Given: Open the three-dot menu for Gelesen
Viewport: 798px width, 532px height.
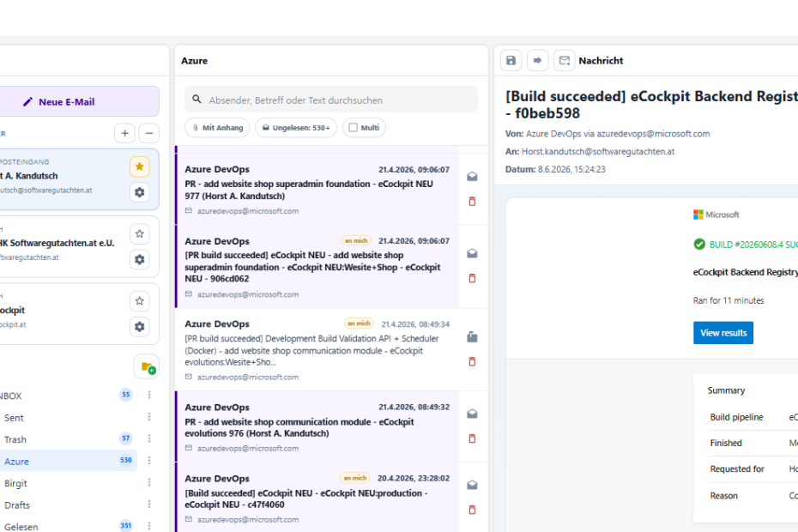Looking at the screenshot, I should [149, 525].
